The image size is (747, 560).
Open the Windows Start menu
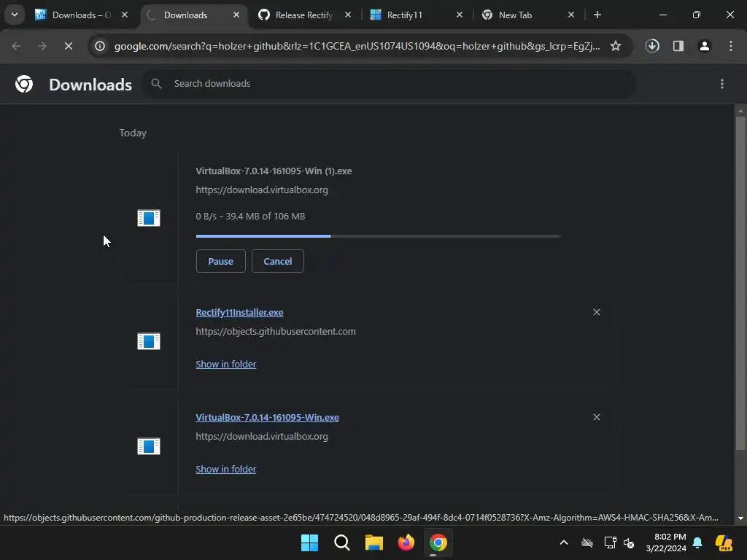point(309,542)
